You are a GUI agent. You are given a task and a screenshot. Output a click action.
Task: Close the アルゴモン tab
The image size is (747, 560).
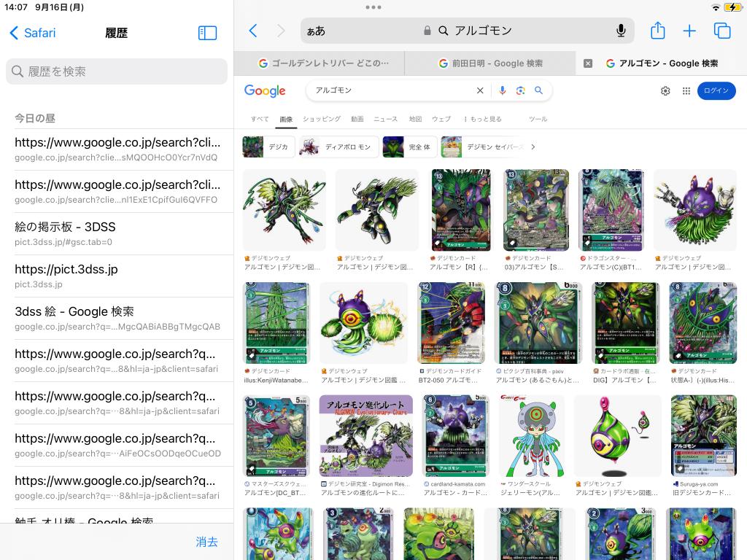point(588,63)
